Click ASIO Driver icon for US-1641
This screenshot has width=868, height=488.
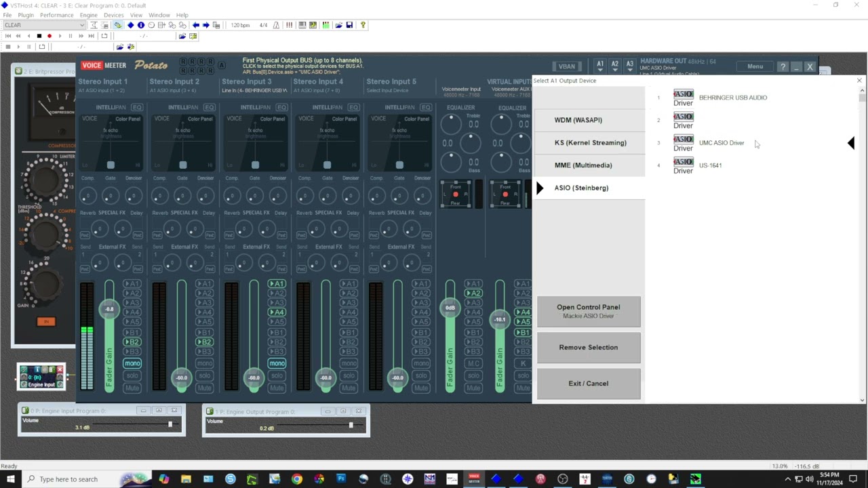683,165
